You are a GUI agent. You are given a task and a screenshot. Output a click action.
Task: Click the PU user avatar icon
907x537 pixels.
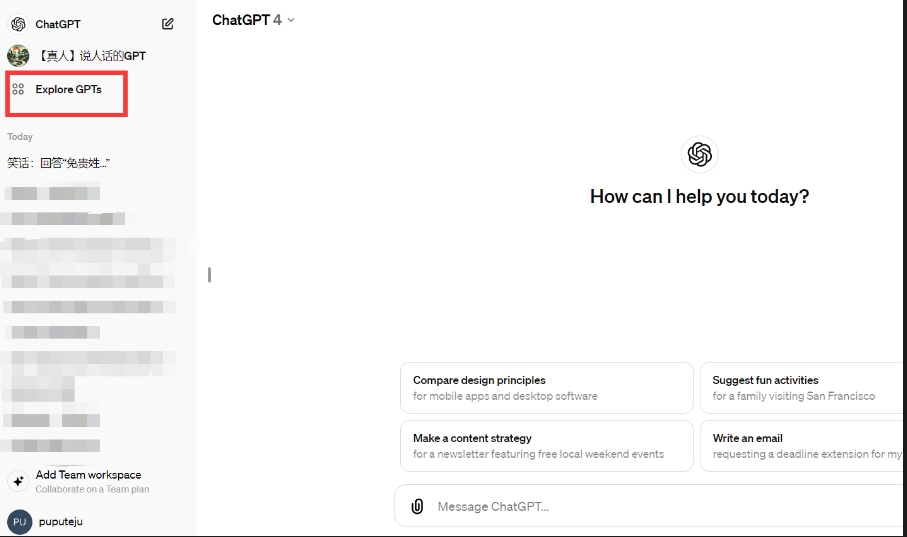click(19, 522)
